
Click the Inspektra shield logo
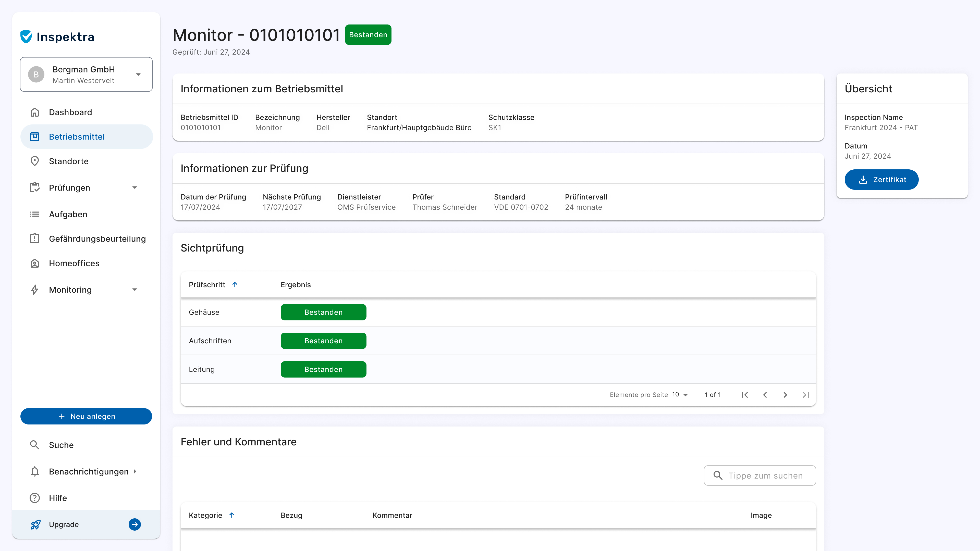(26, 36)
